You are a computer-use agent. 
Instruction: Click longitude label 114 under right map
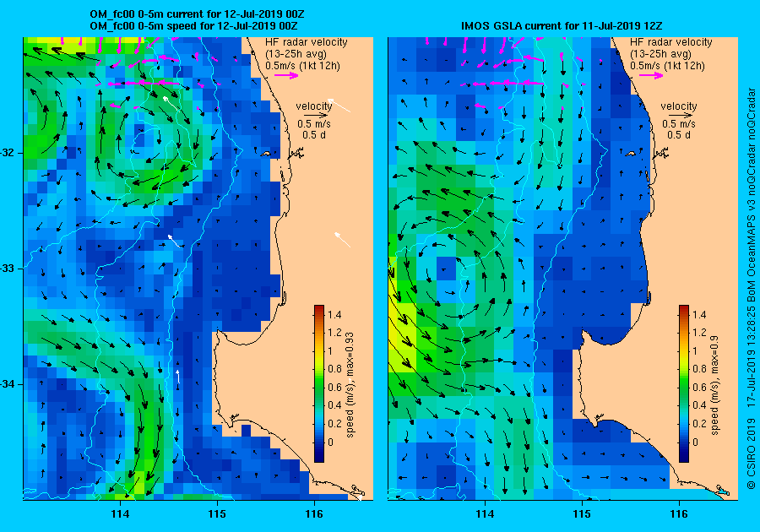485,514
